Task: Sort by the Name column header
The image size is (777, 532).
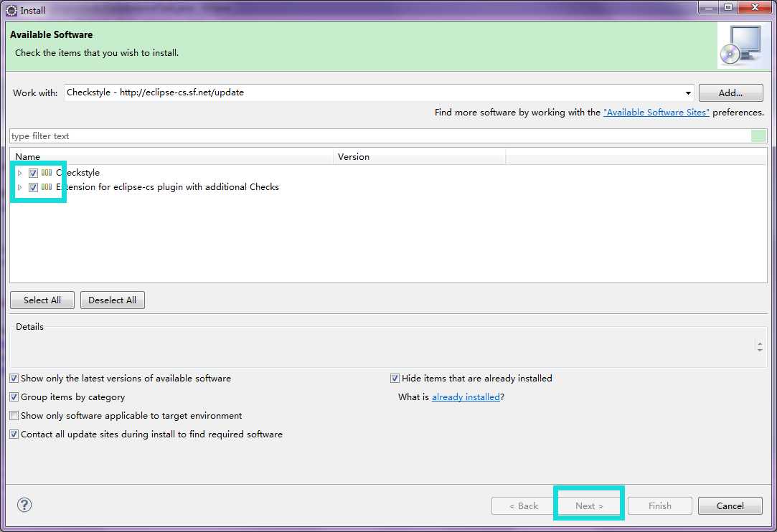Action: 171,156
